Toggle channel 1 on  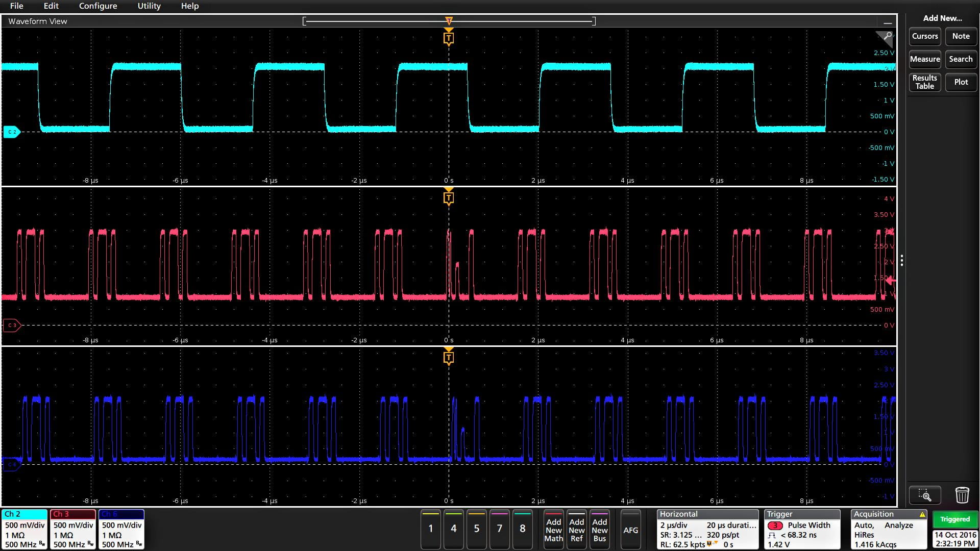tap(430, 529)
